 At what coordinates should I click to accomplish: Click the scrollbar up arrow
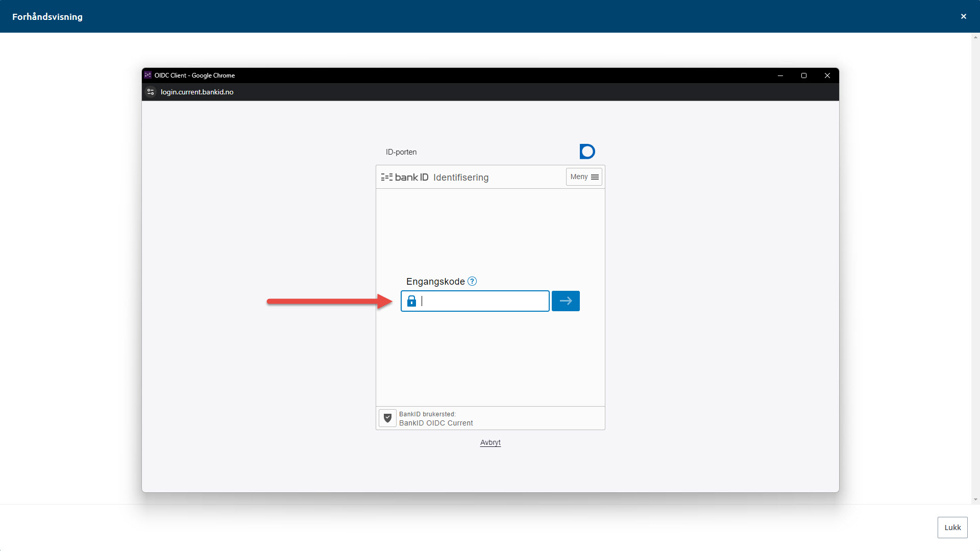click(975, 37)
